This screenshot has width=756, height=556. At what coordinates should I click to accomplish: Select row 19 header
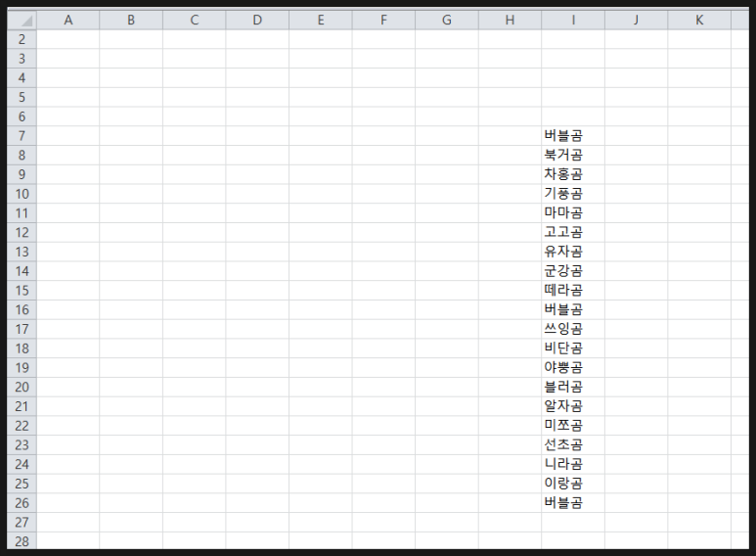click(22, 367)
